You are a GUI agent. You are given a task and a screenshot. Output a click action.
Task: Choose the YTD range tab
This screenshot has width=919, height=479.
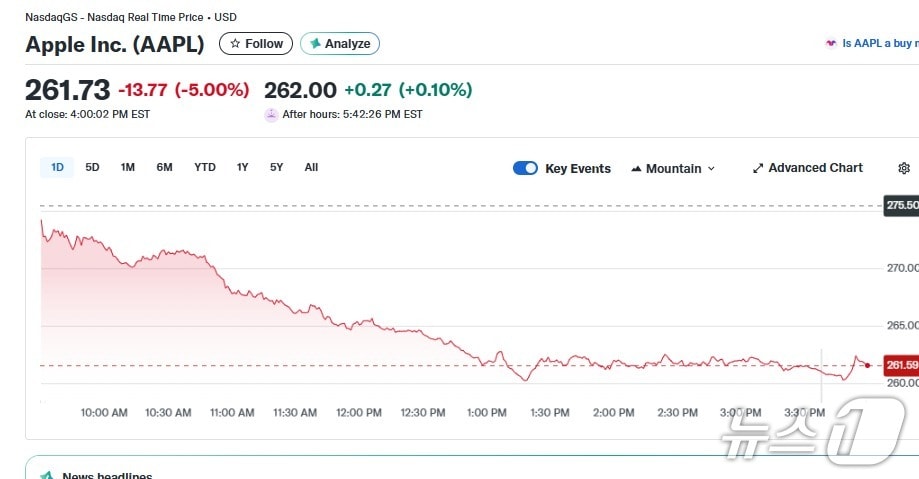(x=204, y=167)
